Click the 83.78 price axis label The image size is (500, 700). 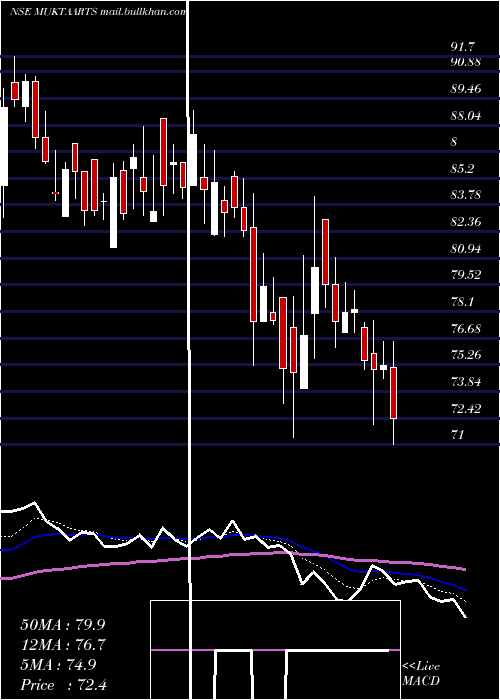pos(466,195)
